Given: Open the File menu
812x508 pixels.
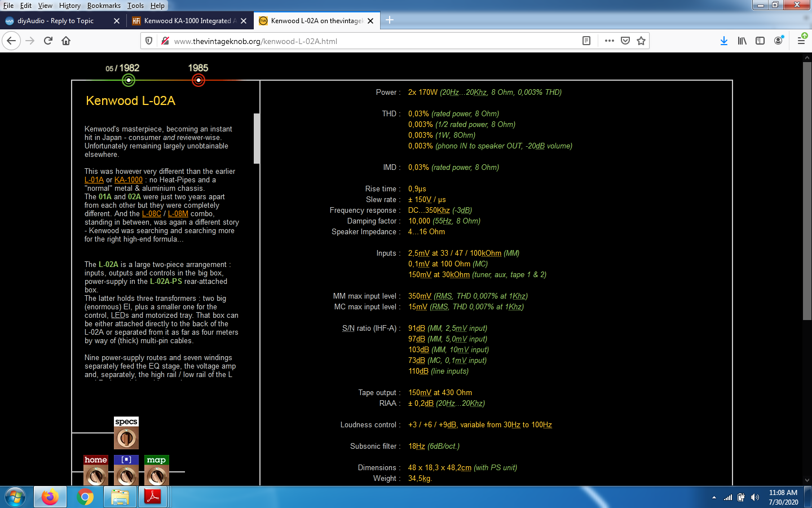Looking at the screenshot, I should (x=8, y=6).
